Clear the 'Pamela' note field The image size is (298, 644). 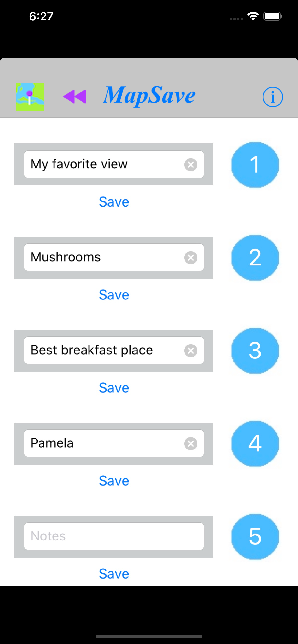click(191, 444)
